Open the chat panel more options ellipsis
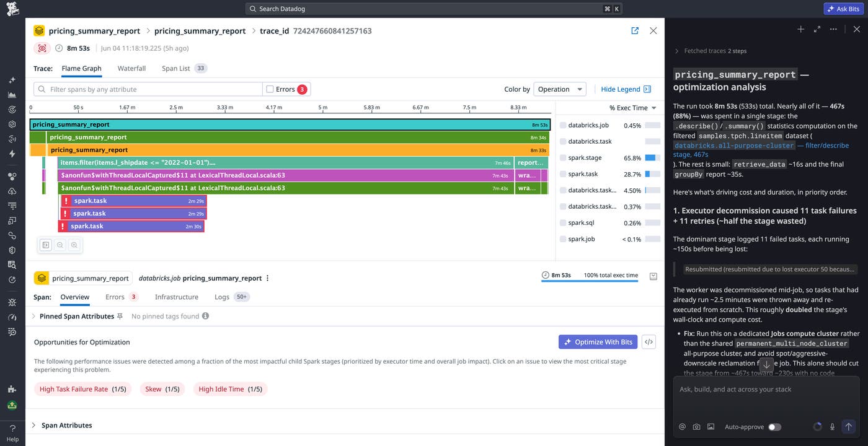The width and height of the screenshot is (868, 446). [833, 29]
